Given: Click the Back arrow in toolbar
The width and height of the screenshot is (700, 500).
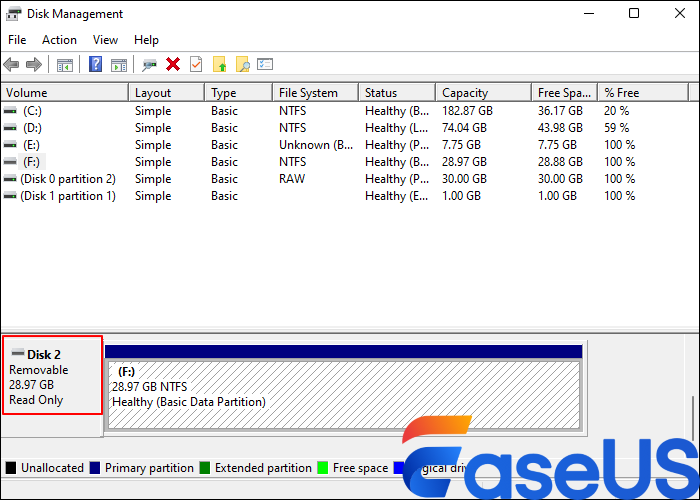Looking at the screenshot, I should point(11,65).
